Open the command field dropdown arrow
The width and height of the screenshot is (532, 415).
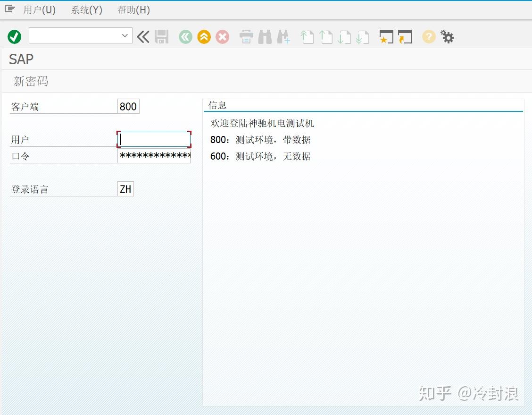[124, 35]
